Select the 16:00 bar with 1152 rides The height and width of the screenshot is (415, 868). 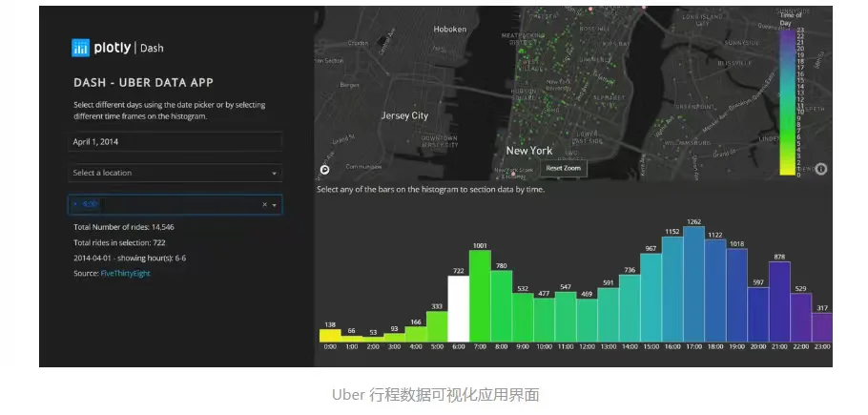[x=672, y=289]
